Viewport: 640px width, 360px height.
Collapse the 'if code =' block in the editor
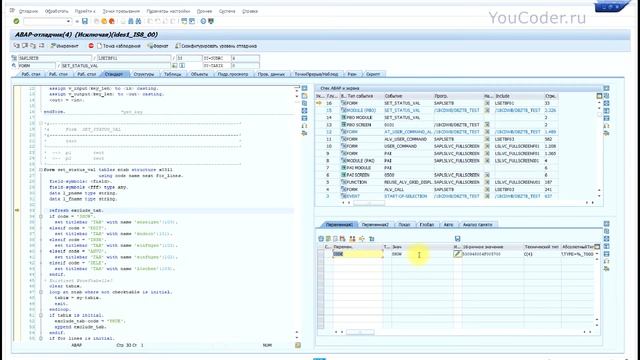pyautogui.click(x=41, y=216)
